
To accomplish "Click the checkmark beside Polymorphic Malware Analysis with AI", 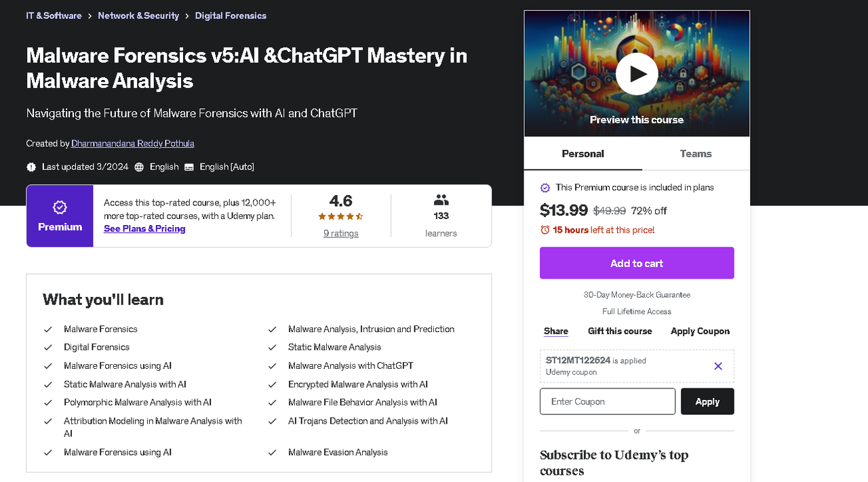I will [x=48, y=403].
